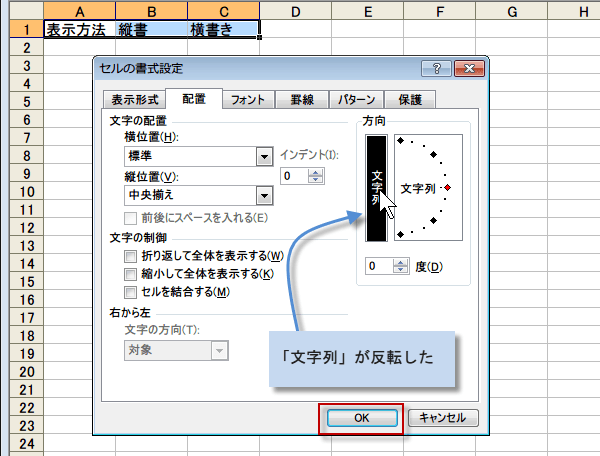Open the フォント tab

click(x=248, y=100)
